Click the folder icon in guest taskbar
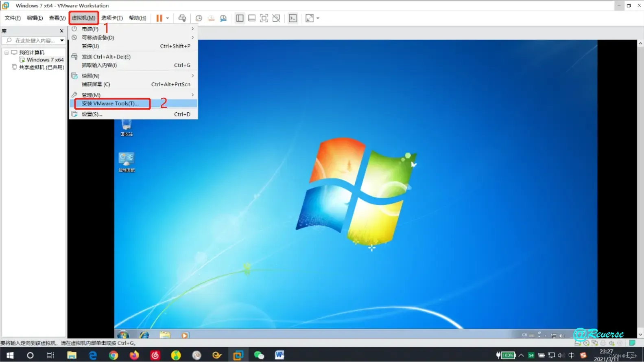Screen dimensions: 644x362 click(x=165, y=335)
